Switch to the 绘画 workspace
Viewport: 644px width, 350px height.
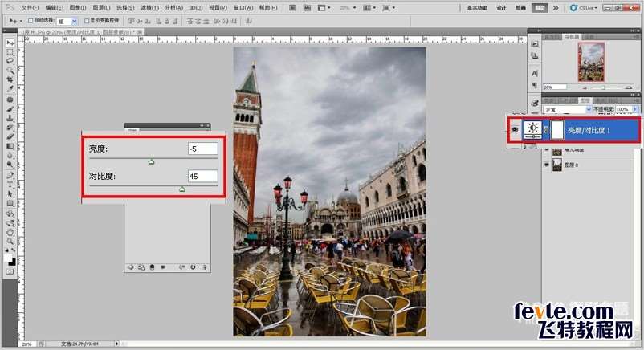[520, 8]
